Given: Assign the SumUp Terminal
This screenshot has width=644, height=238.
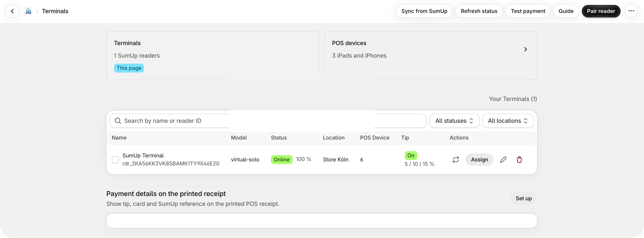Looking at the screenshot, I should click(x=479, y=160).
